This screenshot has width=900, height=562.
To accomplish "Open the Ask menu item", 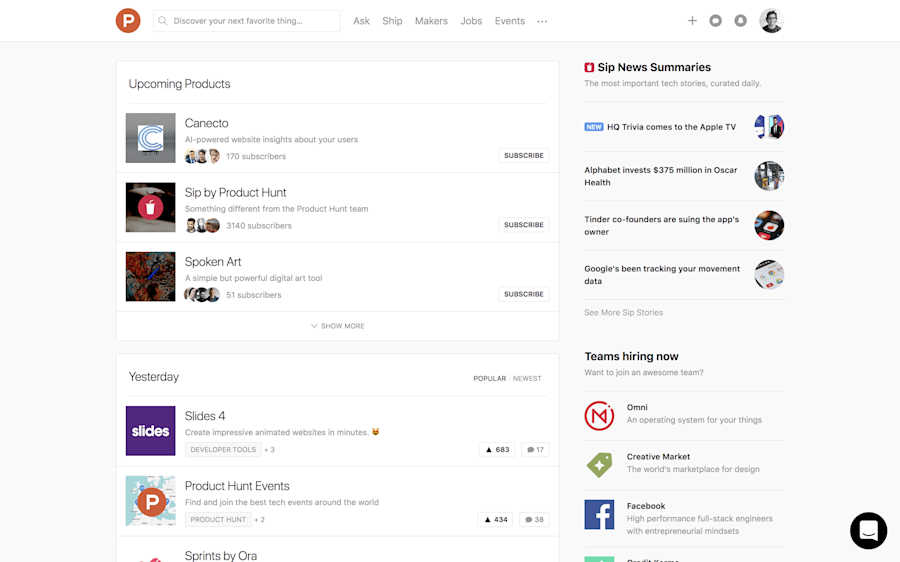I will point(362,21).
